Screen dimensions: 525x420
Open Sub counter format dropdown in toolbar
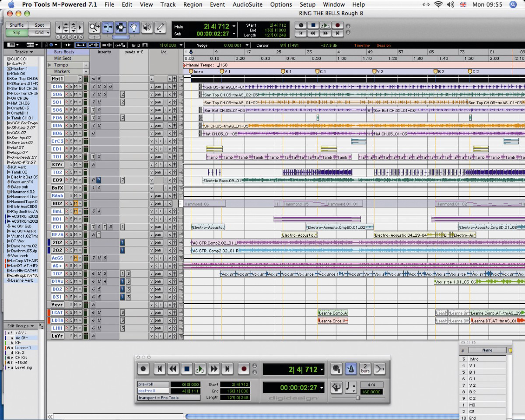click(x=234, y=34)
